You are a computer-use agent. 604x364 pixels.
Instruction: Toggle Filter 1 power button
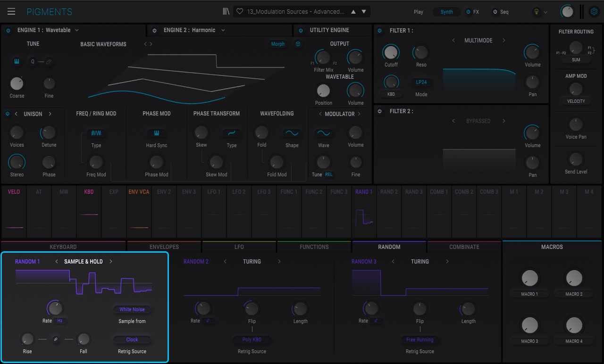[x=380, y=31]
